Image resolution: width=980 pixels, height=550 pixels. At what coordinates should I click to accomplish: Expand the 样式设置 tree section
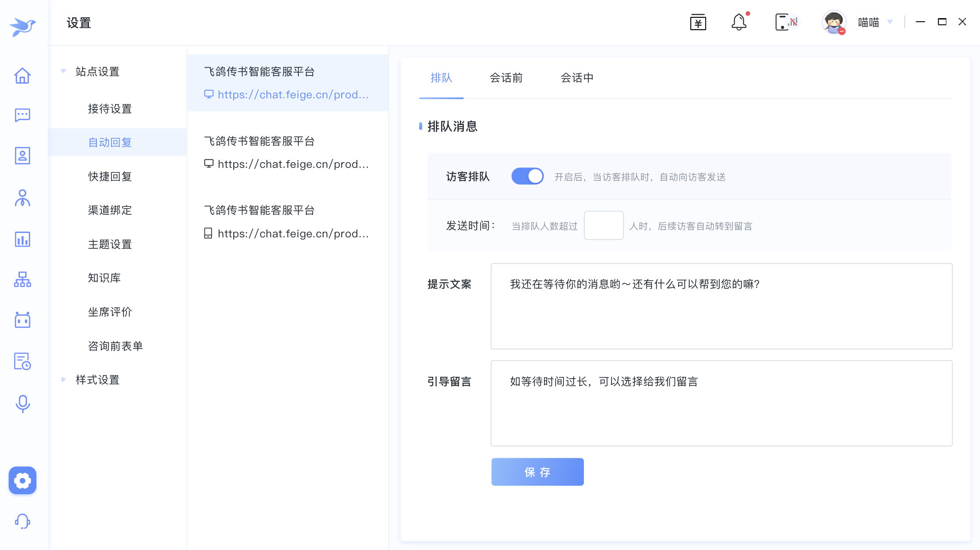click(63, 380)
